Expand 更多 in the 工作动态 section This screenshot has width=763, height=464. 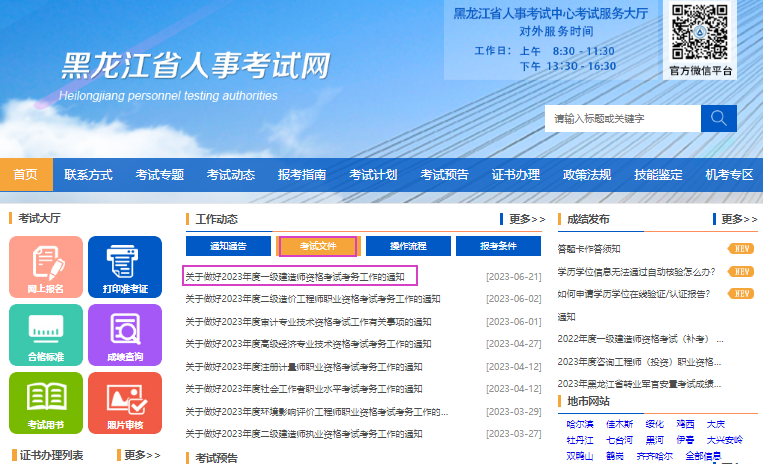point(526,219)
